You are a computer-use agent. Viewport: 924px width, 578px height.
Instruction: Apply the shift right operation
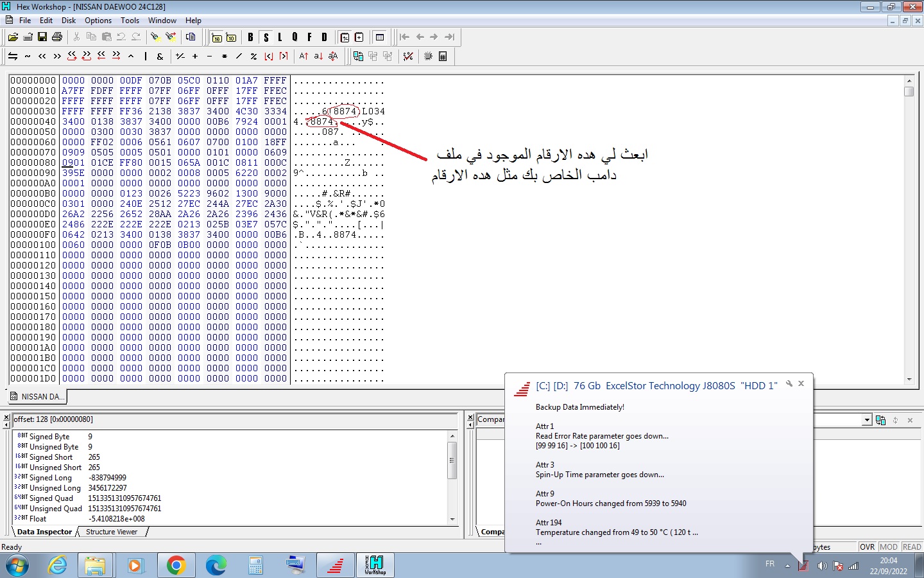pyautogui.click(x=57, y=57)
